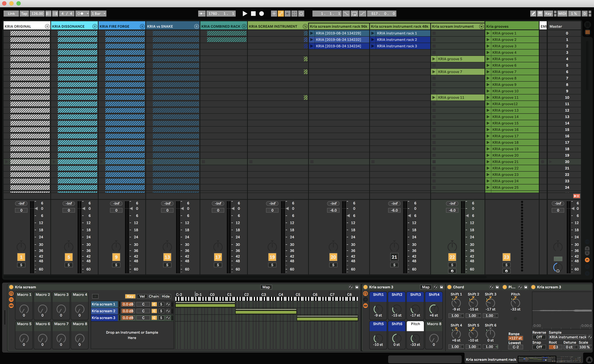Click the Follow playback arrow button
This screenshot has width=594, height=364.
(202, 14)
